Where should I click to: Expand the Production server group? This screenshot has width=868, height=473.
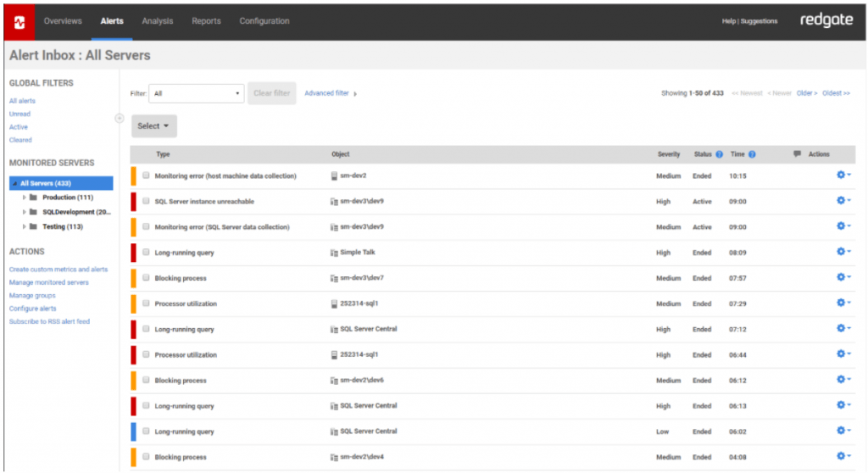(x=25, y=198)
